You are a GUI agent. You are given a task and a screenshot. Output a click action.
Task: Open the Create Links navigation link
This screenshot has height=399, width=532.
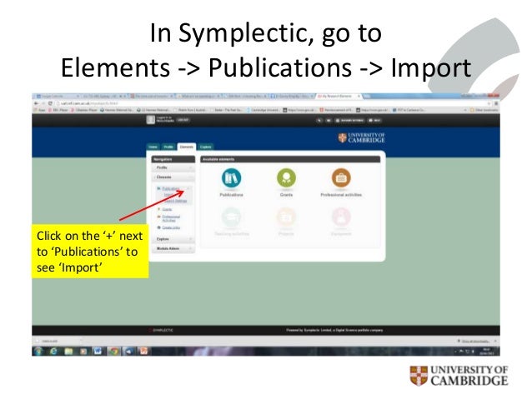pyautogui.click(x=171, y=227)
